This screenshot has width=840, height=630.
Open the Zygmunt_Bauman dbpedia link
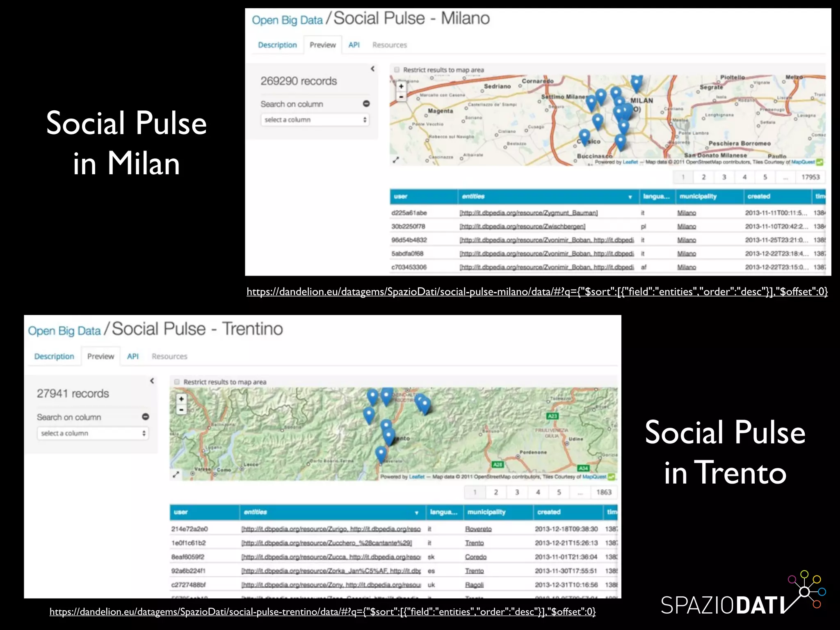(529, 213)
